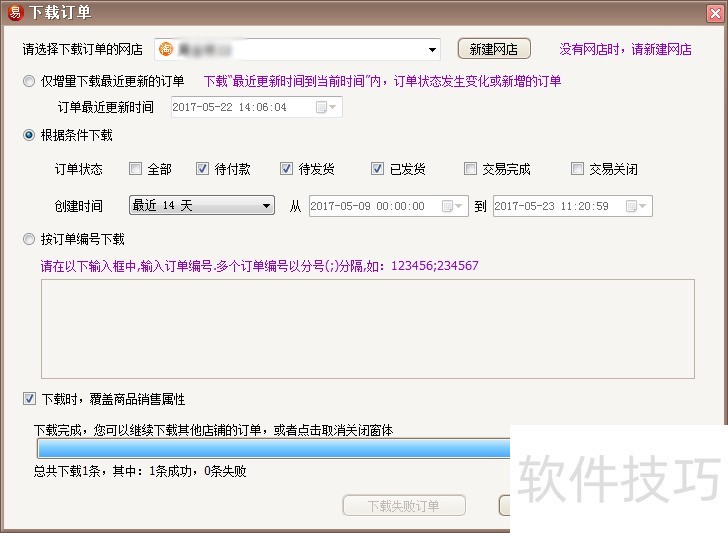
Task: Click the 创建时间 label
Action: tap(78, 206)
